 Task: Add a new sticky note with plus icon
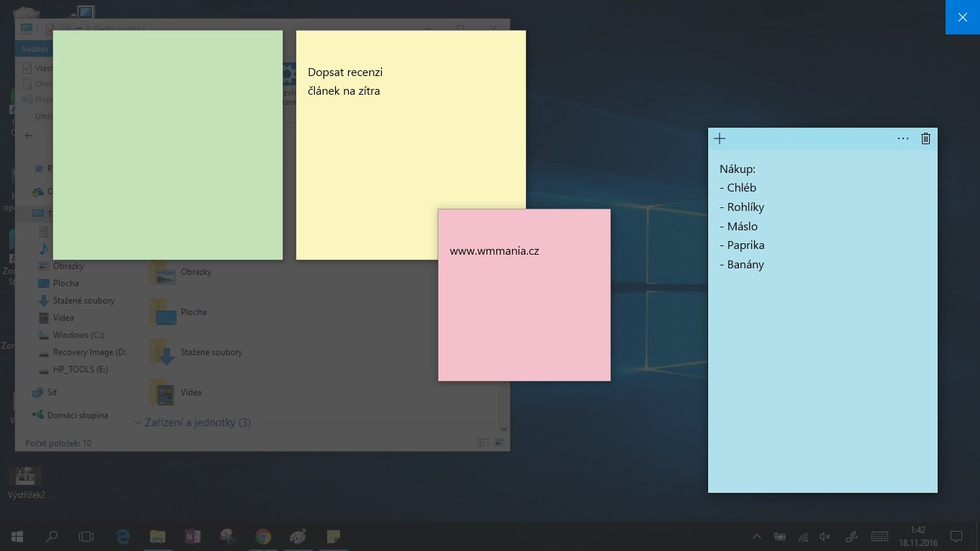tap(720, 138)
